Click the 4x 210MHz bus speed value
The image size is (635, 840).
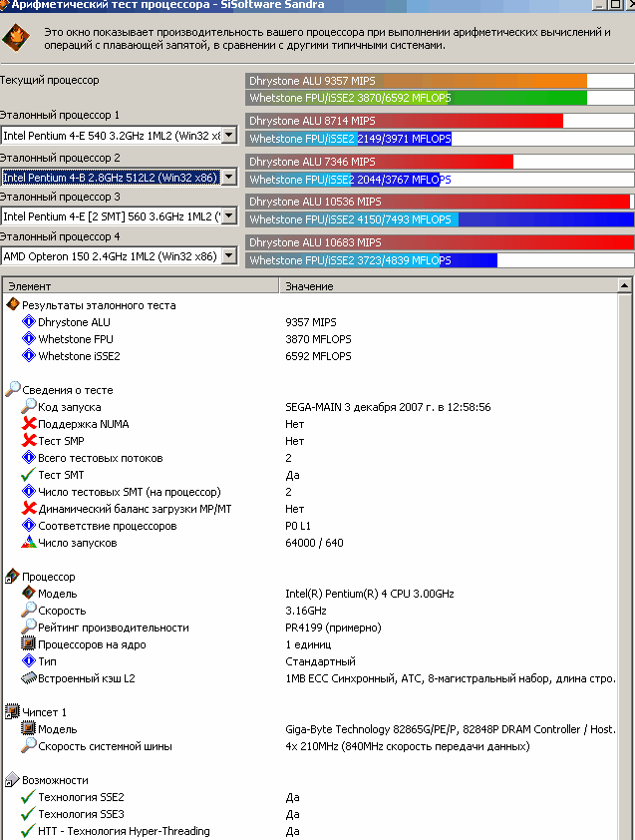click(x=408, y=745)
